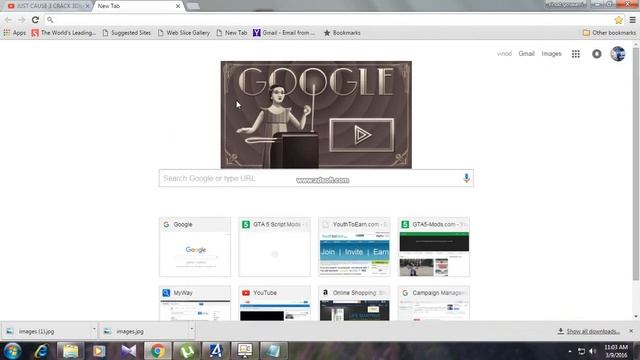Open the blue letter A taskbar app
The width and height of the screenshot is (640, 360).
216,351
